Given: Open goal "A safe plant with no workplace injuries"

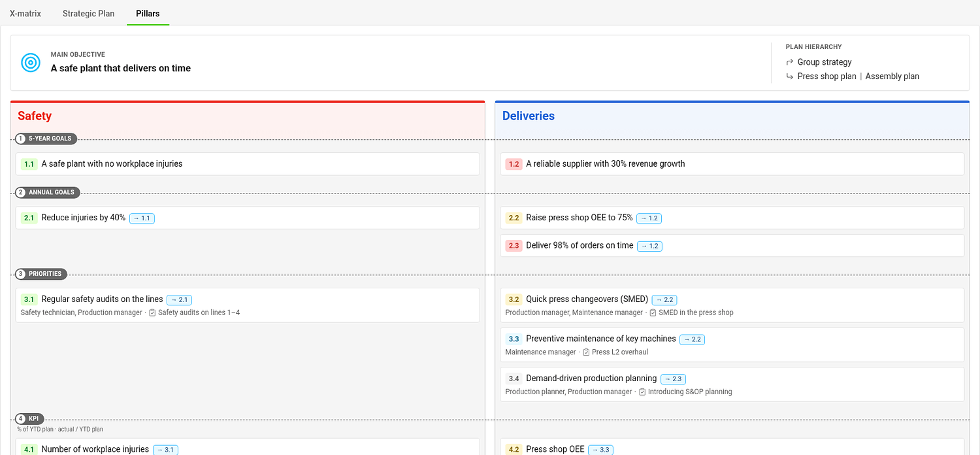Looking at the screenshot, I should tap(248, 164).
